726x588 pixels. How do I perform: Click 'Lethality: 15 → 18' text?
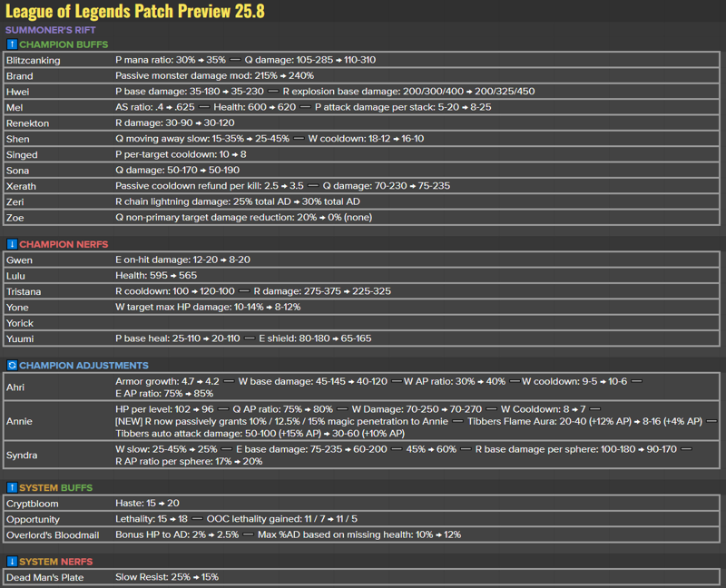tap(152, 519)
